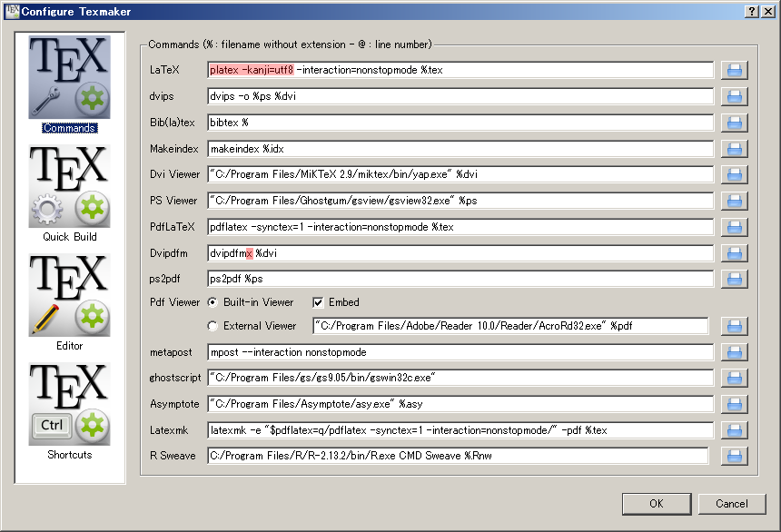Browse for the PS Viewer executable
Viewport: 781px width, 532px height.
pos(734,201)
